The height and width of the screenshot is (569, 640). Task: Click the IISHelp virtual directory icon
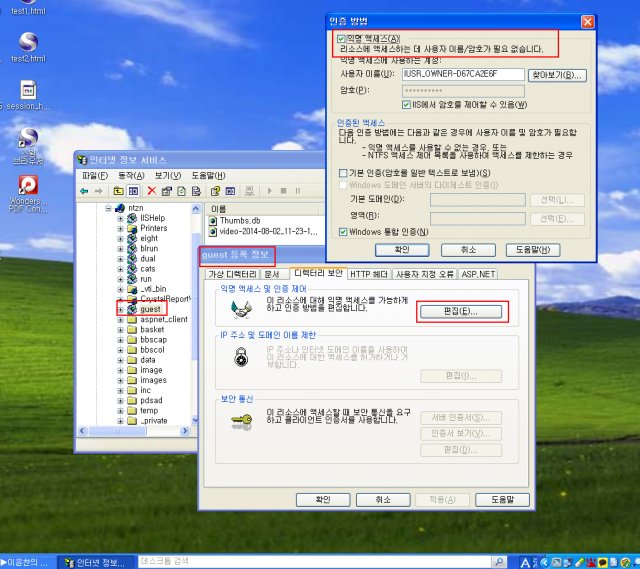[132, 218]
